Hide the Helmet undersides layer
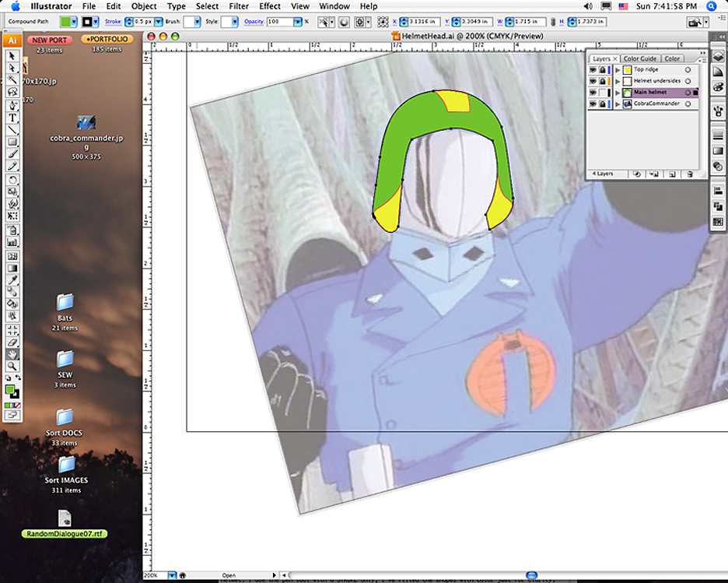 [x=593, y=81]
